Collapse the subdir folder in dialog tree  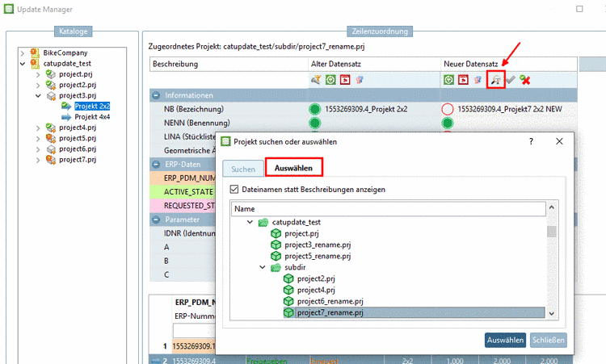(x=263, y=267)
